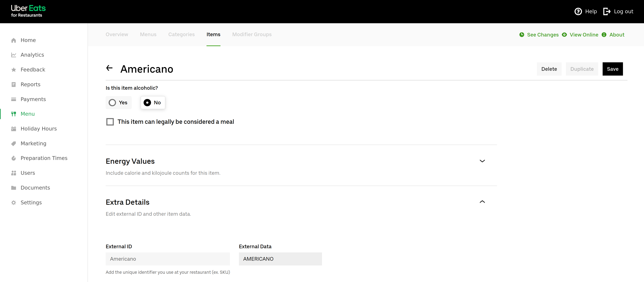The height and width of the screenshot is (282, 644).
Task: Click the Energy Values heading
Action: point(130,161)
